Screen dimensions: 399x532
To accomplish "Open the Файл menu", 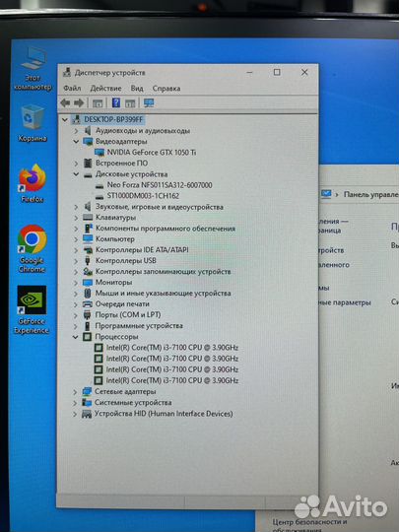I will pyautogui.click(x=72, y=89).
